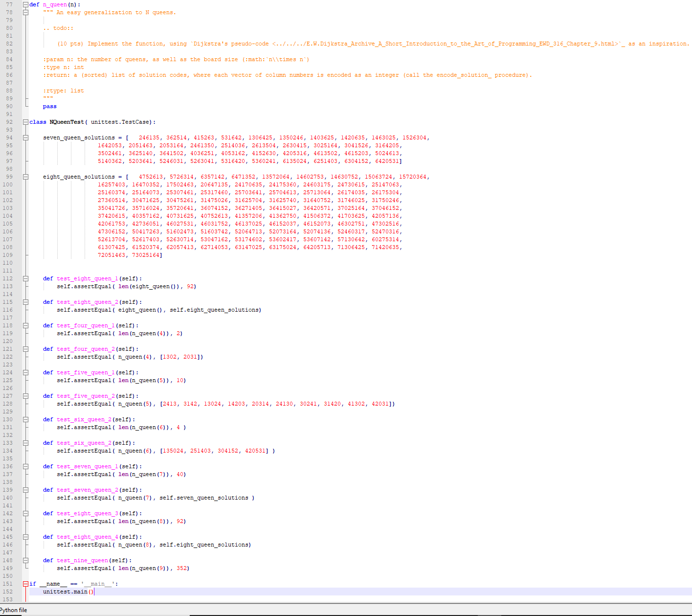Collapse the test_eight_queen_4 fold marker
Screen dimensions: 692x616
[x=25, y=537]
